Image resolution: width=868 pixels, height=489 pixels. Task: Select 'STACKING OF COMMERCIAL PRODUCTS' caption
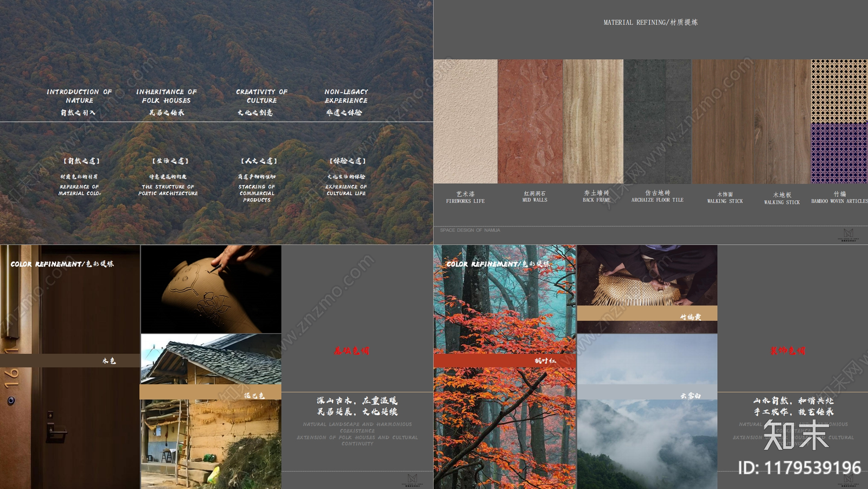(257, 193)
